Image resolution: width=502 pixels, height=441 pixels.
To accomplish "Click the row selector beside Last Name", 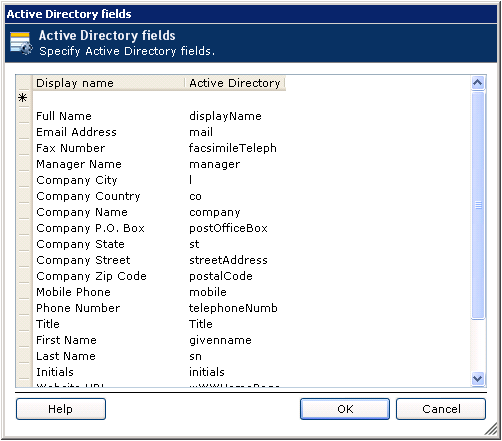I will pyautogui.click(x=24, y=355).
